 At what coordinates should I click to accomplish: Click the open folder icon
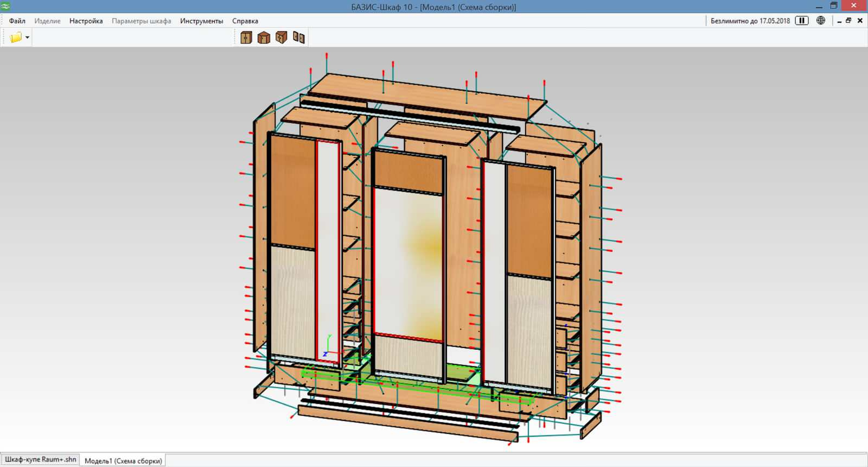[16, 37]
